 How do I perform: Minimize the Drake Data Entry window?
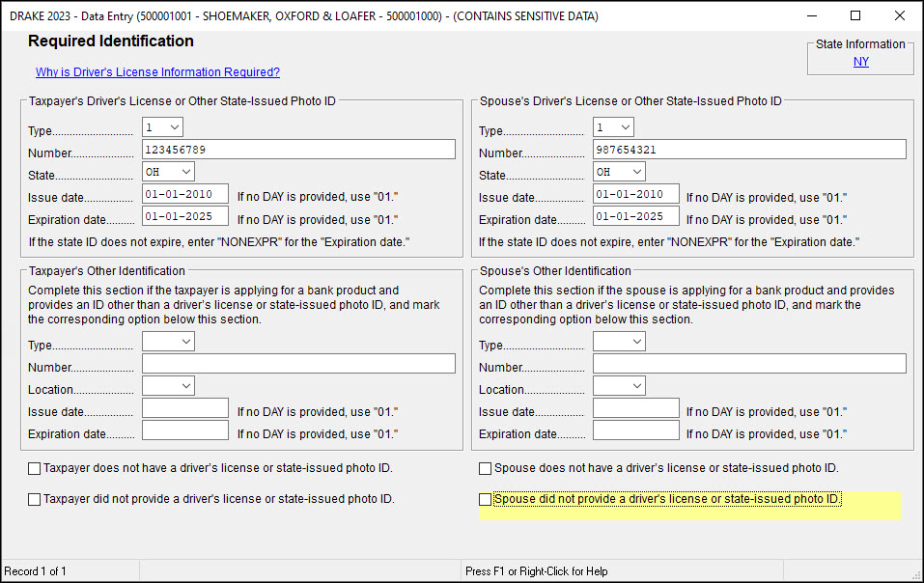pos(812,15)
